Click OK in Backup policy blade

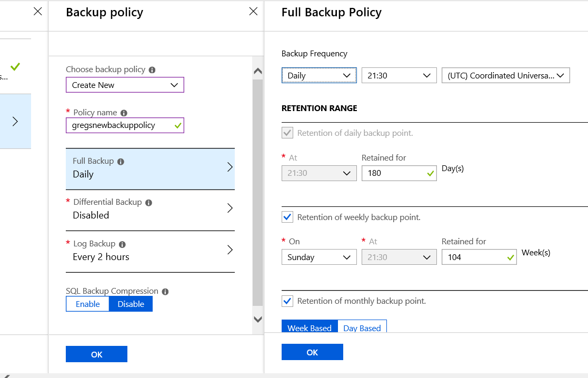click(x=96, y=354)
